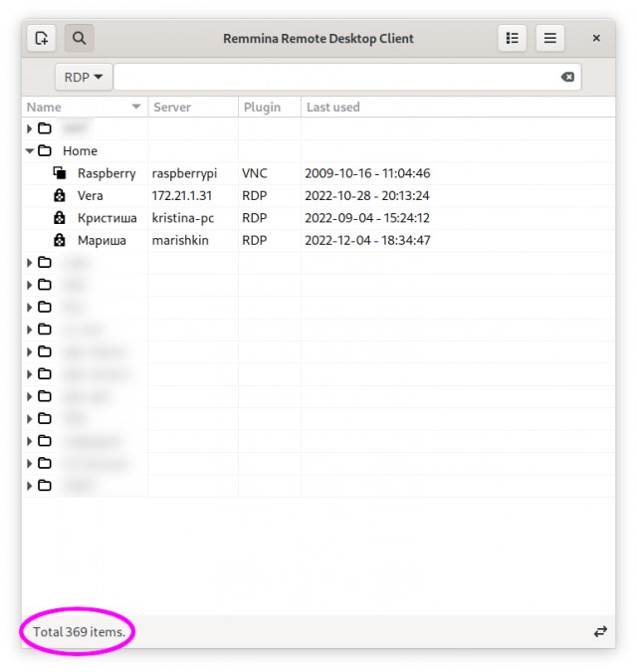The height and width of the screenshot is (672, 637).
Task: Create a new connection profile
Action: (41, 38)
